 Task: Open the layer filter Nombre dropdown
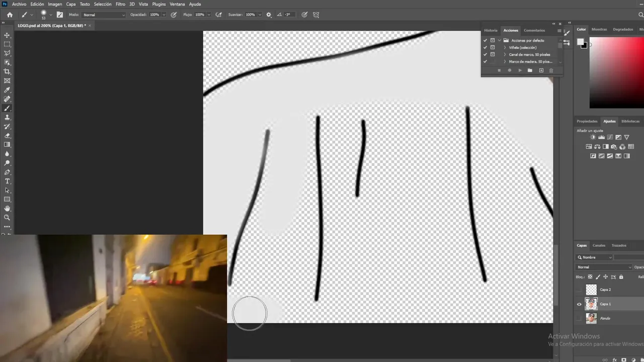coord(595,257)
